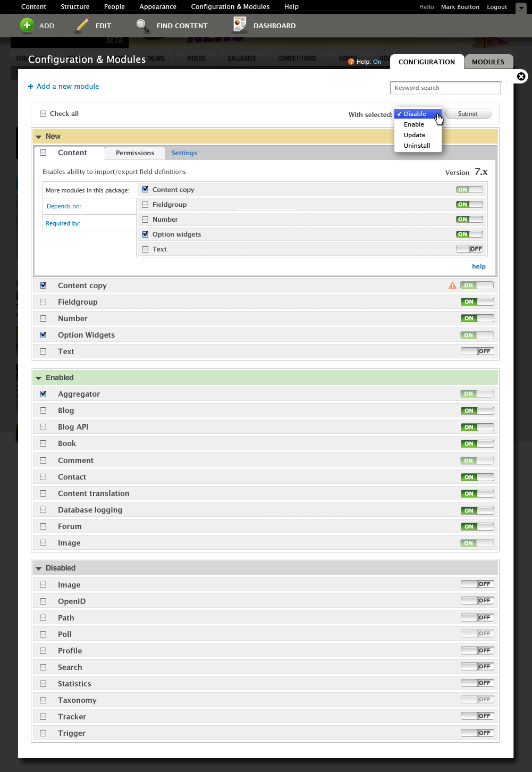Switch to the Configuration tab
532x772 pixels.
[427, 62]
